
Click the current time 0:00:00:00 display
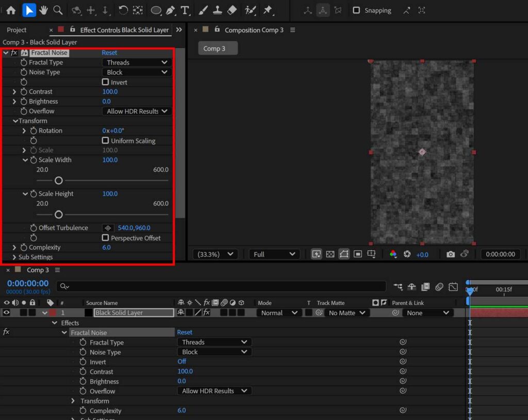click(x=28, y=283)
